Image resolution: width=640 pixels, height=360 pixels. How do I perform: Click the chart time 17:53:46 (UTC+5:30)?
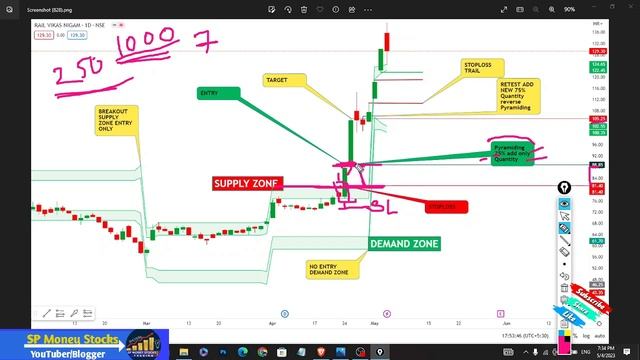pyautogui.click(x=525, y=336)
